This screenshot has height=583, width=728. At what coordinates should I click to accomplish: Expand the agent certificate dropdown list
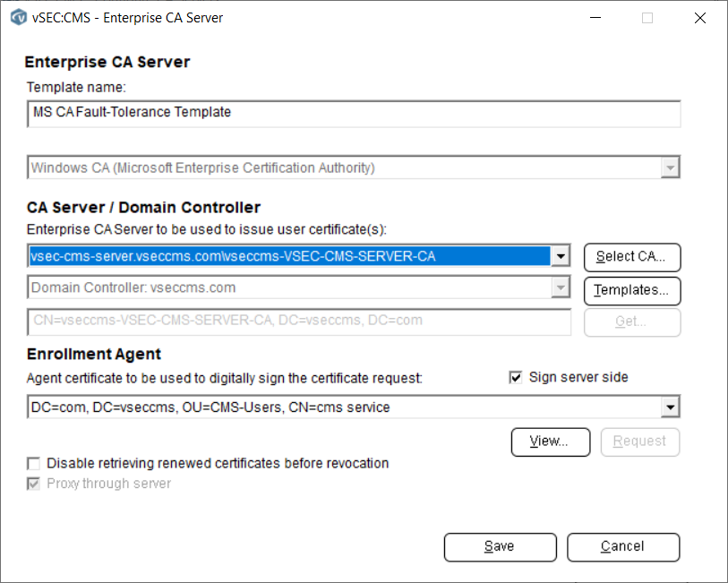[x=671, y=407]
